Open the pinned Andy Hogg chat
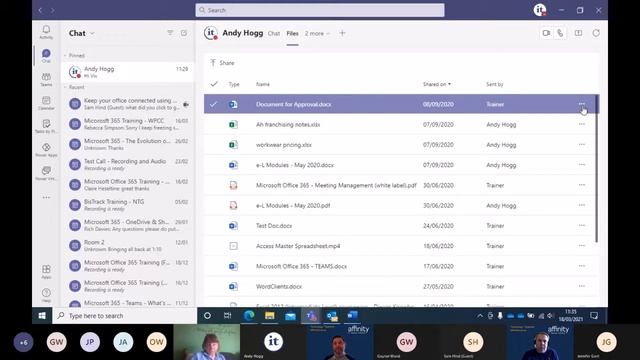The image size is (640, 360). [128, 72]
